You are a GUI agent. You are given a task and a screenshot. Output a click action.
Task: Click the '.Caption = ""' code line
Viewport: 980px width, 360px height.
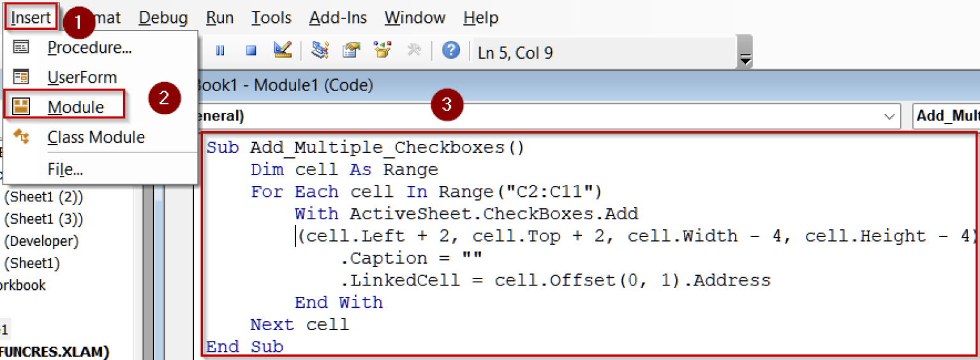pyautogui.click(x=411, y=259)
